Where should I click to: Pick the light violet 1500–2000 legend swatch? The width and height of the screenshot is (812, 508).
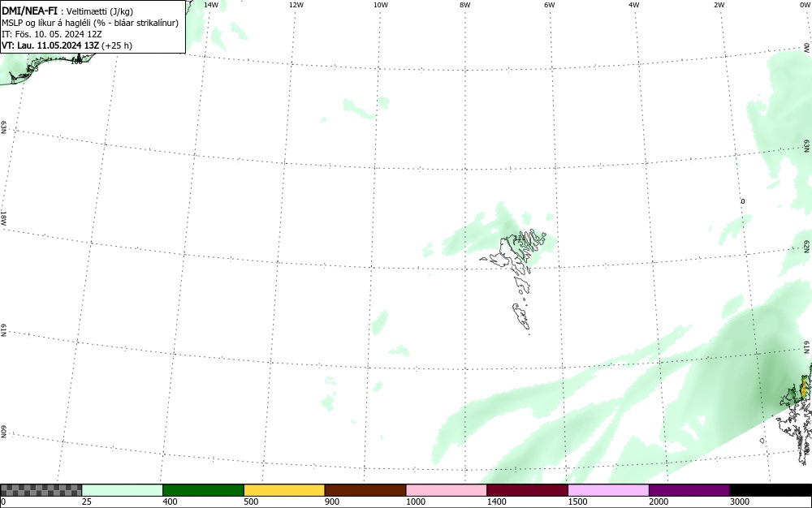point(608,490)
